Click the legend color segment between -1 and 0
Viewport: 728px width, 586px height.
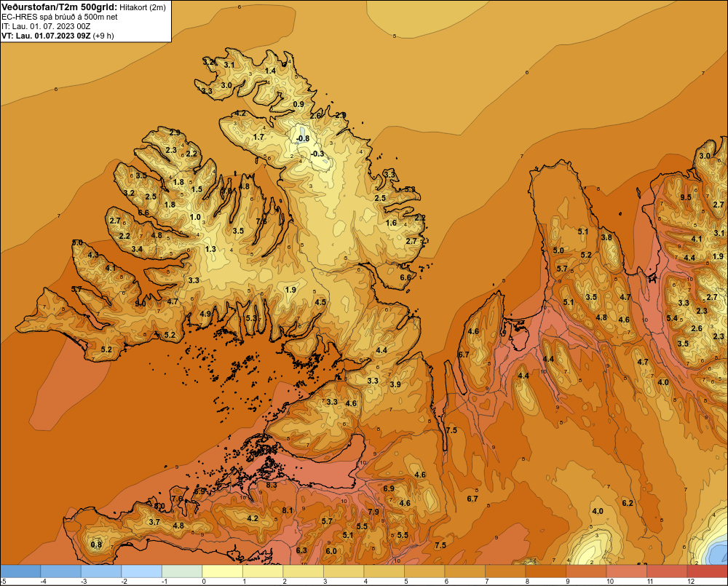[x=182, y=571]
